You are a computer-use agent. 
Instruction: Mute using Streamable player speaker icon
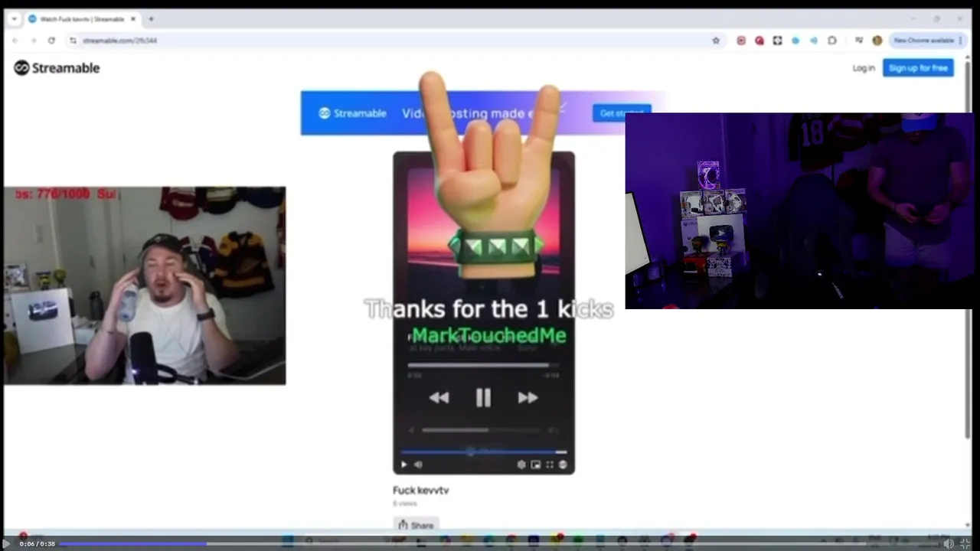point(418,465)
